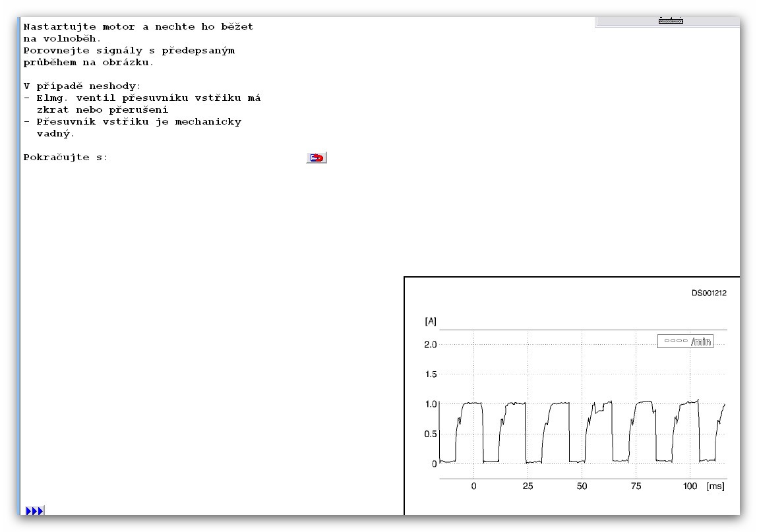This screenshot has width=757, height=532.
Task: Click the 100 ms tick label on graph
Action: pyautogui.click(x=690, y=486)
